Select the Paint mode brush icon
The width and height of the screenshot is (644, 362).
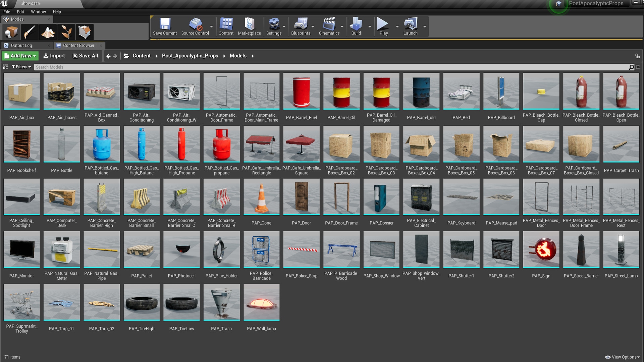[30, 32]
